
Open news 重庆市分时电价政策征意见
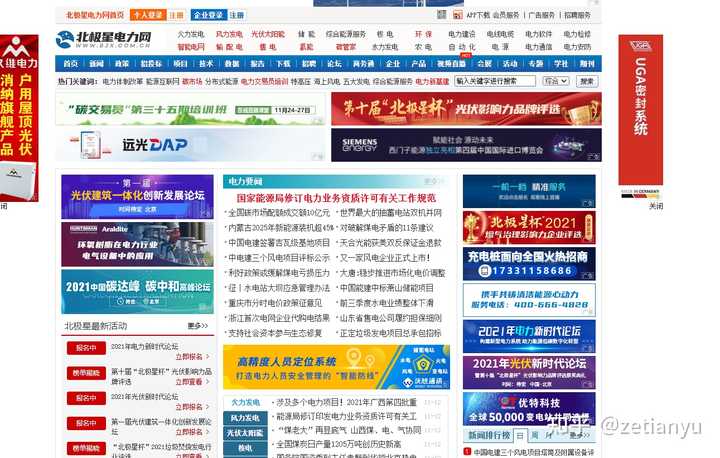pos(275,303)
